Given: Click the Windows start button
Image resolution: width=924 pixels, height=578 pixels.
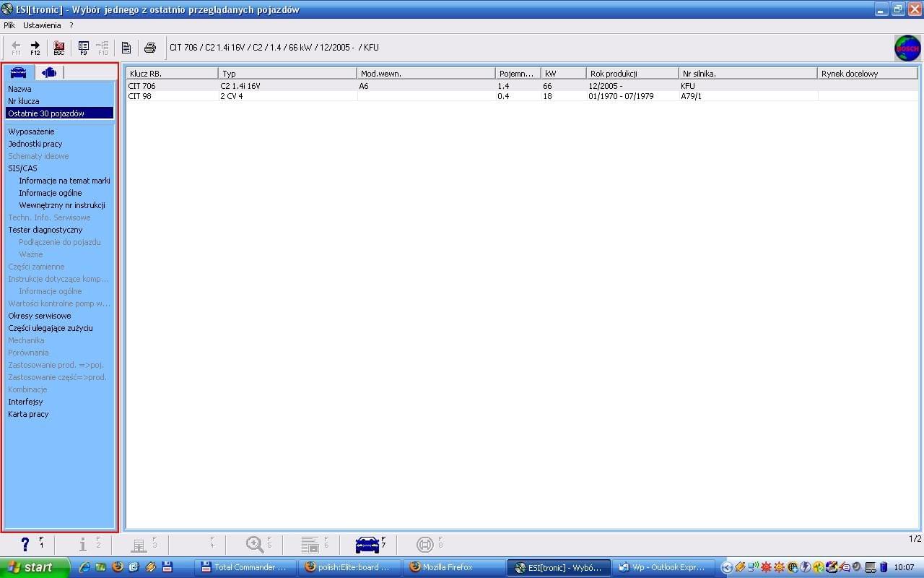Looking at the screenshot, I should 35,567.
